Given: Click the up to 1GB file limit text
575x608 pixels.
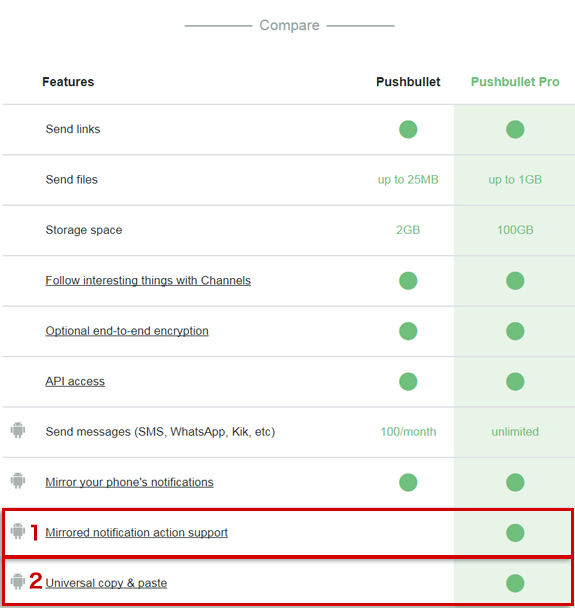Looking at the screenshot, I should point(515,180).
